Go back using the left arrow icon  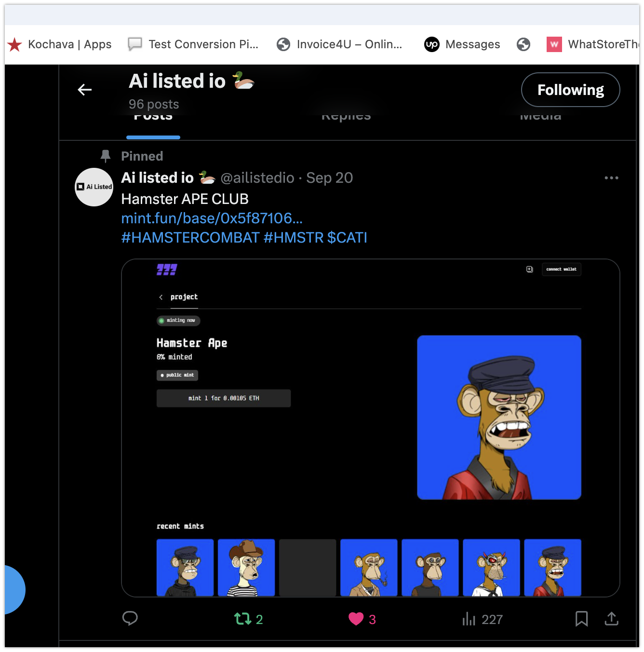(x=85, y=90)
